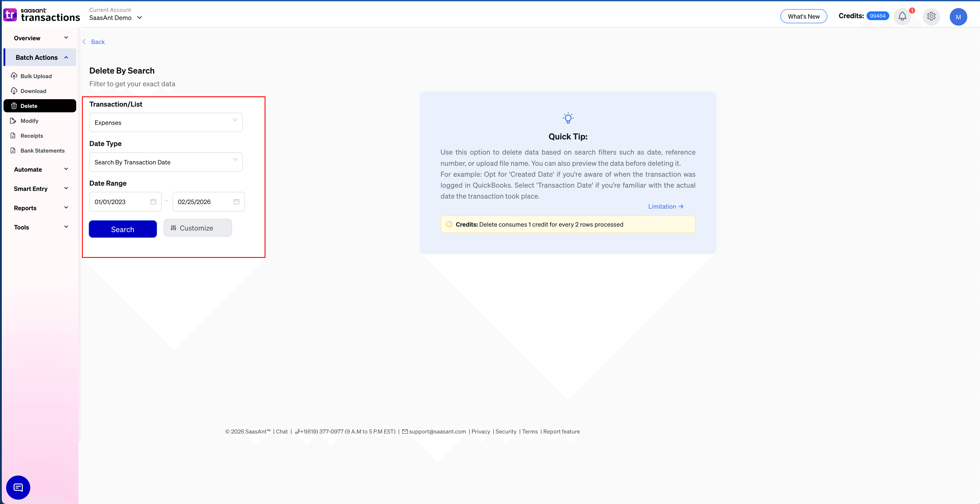Viewport: 980px width, 504px height.
Task: Open Bulk Upload in the sidebar
Action: coord(36,76)
